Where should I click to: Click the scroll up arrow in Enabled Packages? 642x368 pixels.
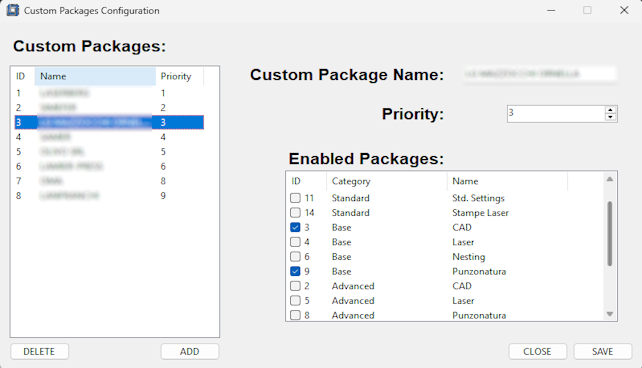pos(610,179)
